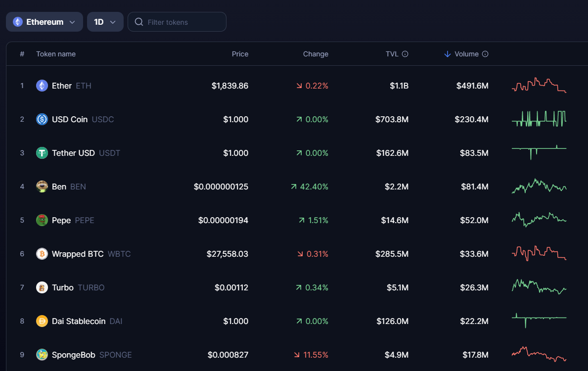Click the SpongeBob volume value $17.8M

[x=475, y=355]
